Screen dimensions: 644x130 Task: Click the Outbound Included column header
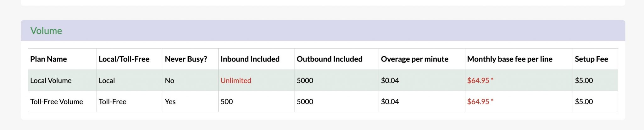coord(329,59)
